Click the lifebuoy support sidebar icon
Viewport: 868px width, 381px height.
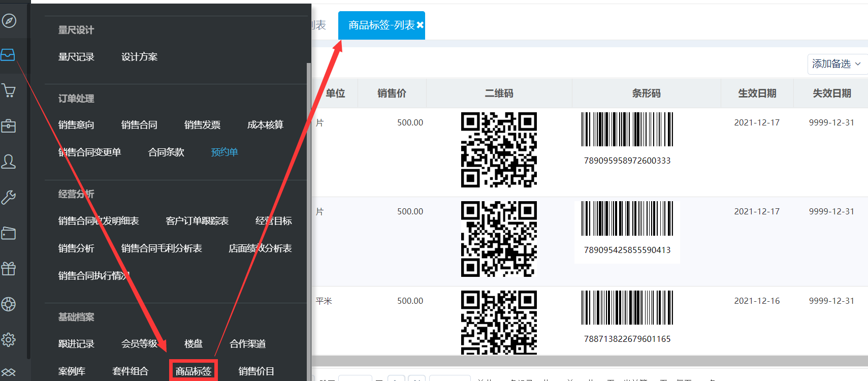9,304
